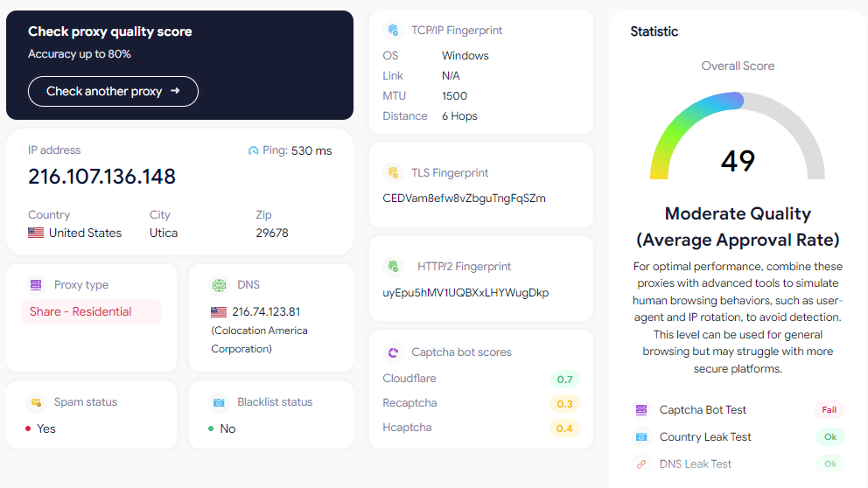Click the Ok badge for Country Leak Test
Viewport: 868px width, 488px height.
830,437
